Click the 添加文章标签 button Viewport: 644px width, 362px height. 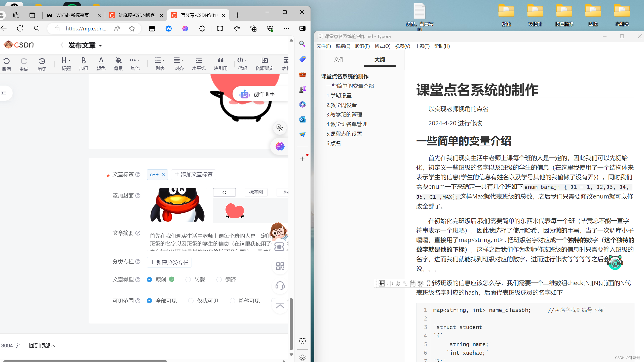click(193, 174)
